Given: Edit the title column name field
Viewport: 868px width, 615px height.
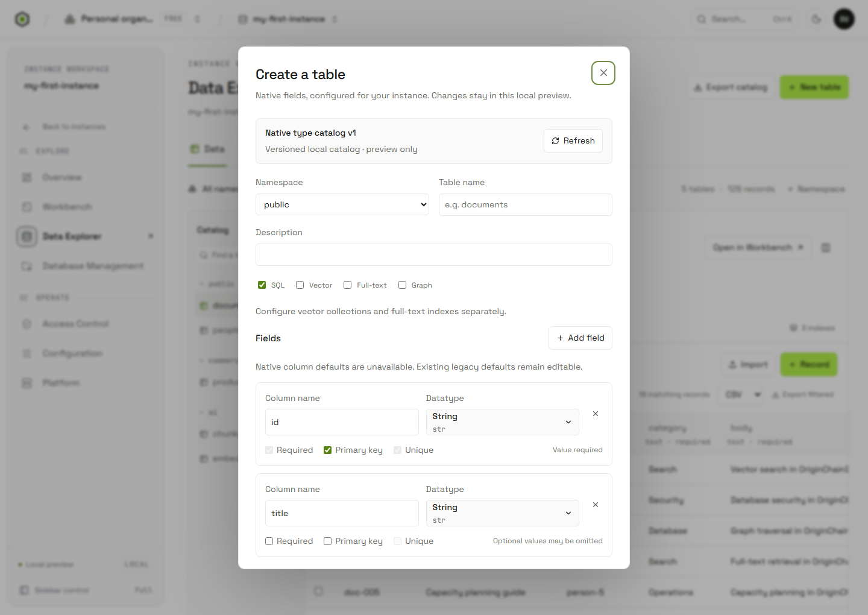Looking at the screenshot, I should (x=342, y=513).
